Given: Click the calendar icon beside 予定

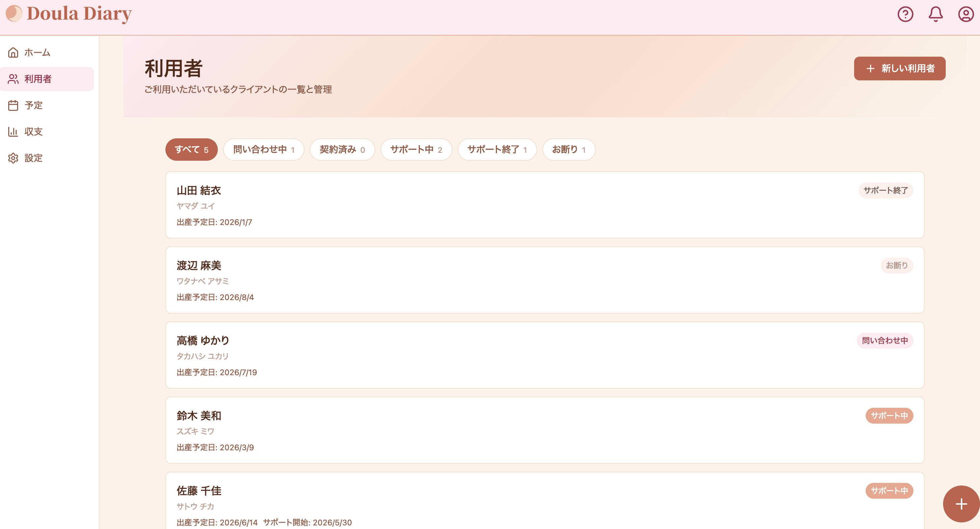Looking at the screenshot, I should tap(13, 105).
